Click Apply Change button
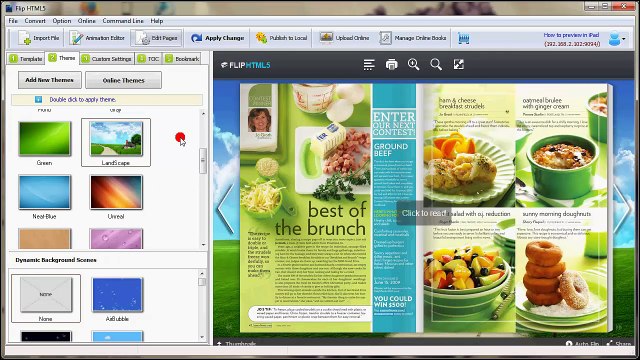The width and height of the screenshot is (640, 360). click(x=218, y=38)
